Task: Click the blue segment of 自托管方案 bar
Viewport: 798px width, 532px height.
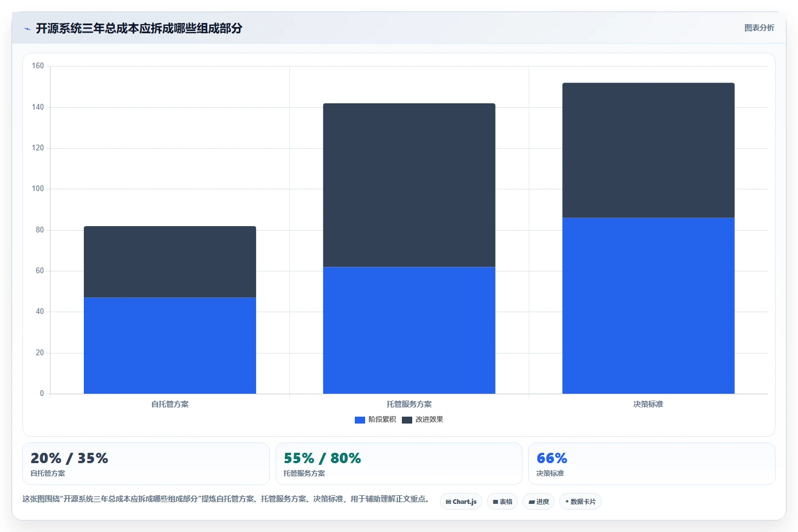Action: pyautogui.click(x=170, y=345)
